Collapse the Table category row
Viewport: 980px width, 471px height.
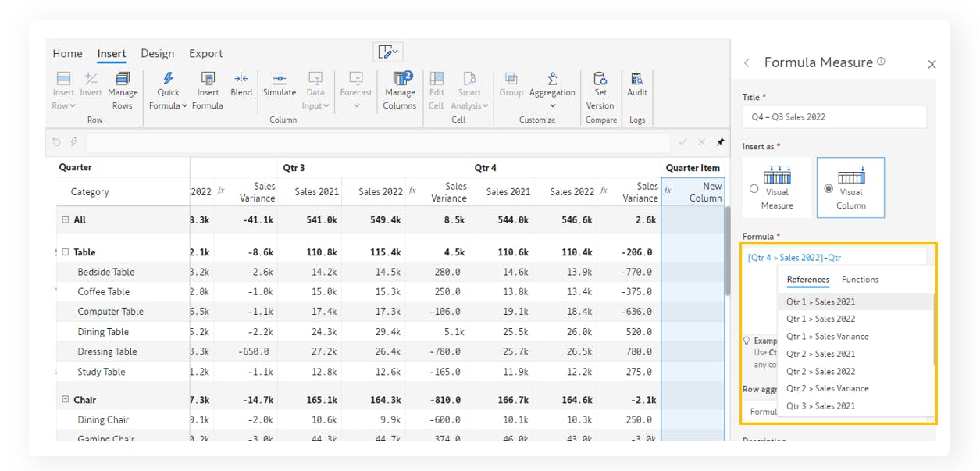(x=66, y=252)
